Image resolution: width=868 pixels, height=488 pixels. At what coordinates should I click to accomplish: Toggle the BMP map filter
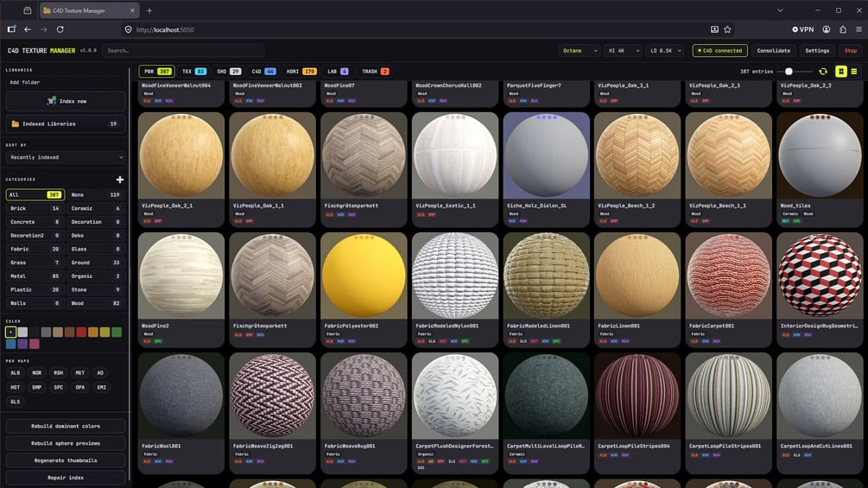(x=36, y=387)
